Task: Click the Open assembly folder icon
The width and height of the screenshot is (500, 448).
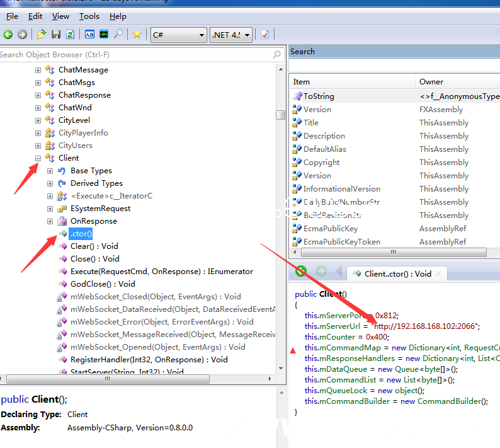Action: click(42, 35)
